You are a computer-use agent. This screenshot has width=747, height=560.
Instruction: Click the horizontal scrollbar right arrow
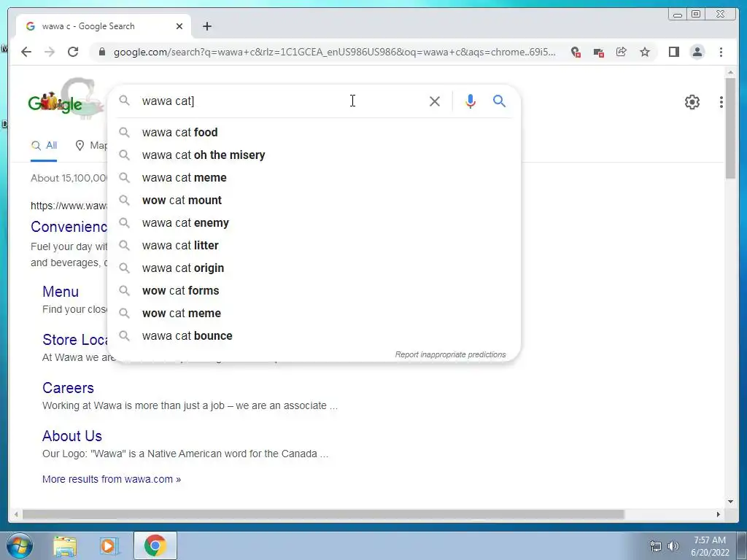coord(718,514)
